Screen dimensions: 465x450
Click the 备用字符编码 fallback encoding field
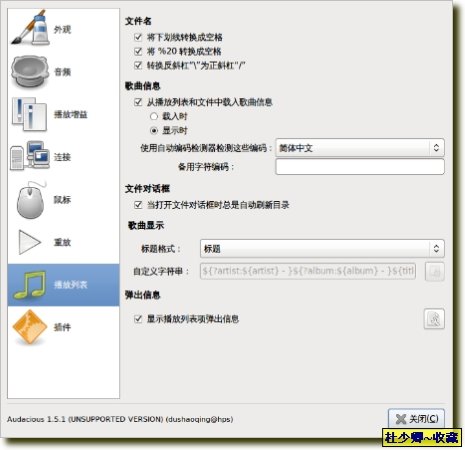point(360,167)
